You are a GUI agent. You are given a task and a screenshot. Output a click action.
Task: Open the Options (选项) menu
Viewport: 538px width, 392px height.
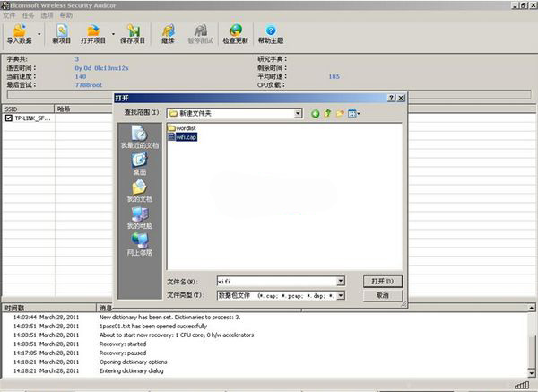click(x=47, y=15)
